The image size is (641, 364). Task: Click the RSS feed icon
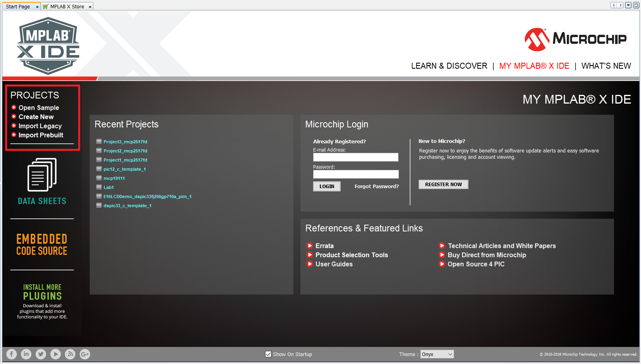coord(70,354)
